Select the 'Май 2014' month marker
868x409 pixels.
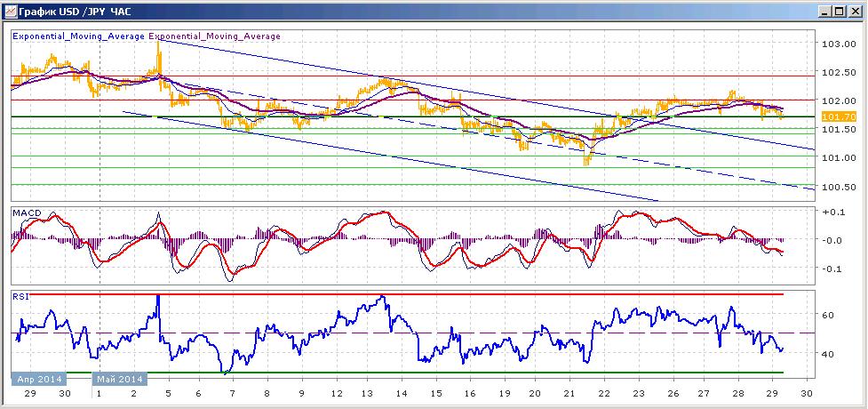[120, 379]
